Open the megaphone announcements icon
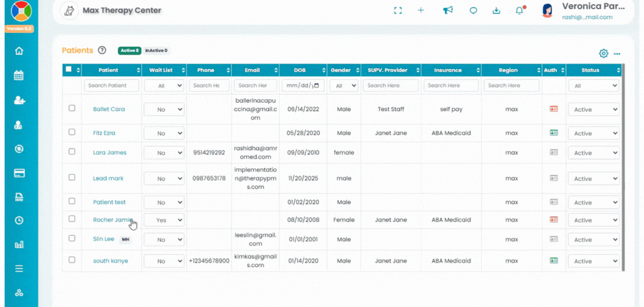The image size is (644, 307). [x=447, y=11]
